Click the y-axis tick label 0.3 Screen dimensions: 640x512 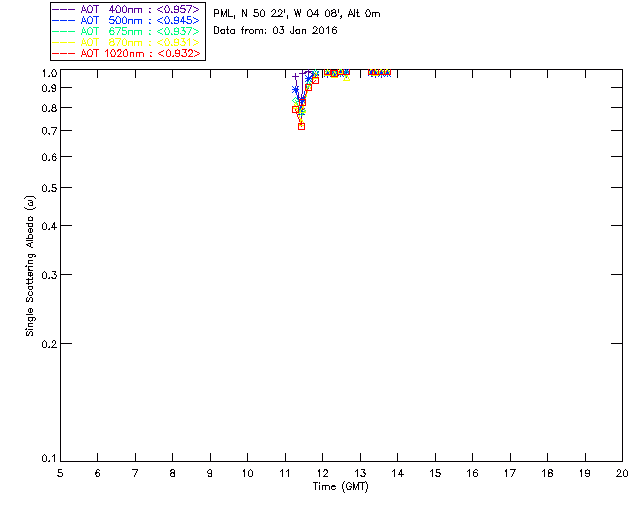[x=49, y=275]
